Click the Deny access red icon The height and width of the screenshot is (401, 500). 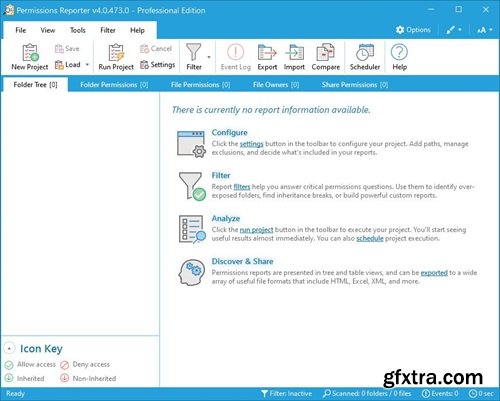click(x=64, y=365)
